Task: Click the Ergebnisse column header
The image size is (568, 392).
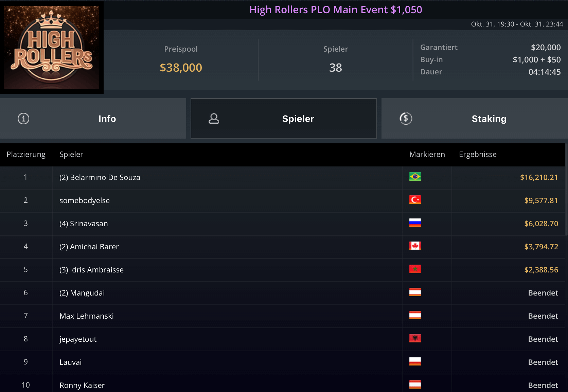Action: 477,155
